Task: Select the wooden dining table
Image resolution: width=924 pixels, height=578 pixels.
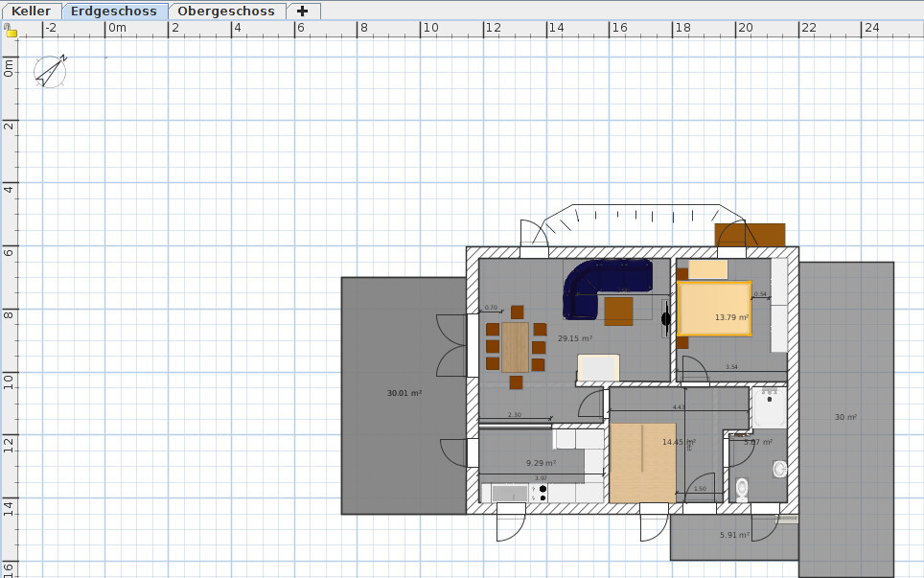Action: coord(515,347)
